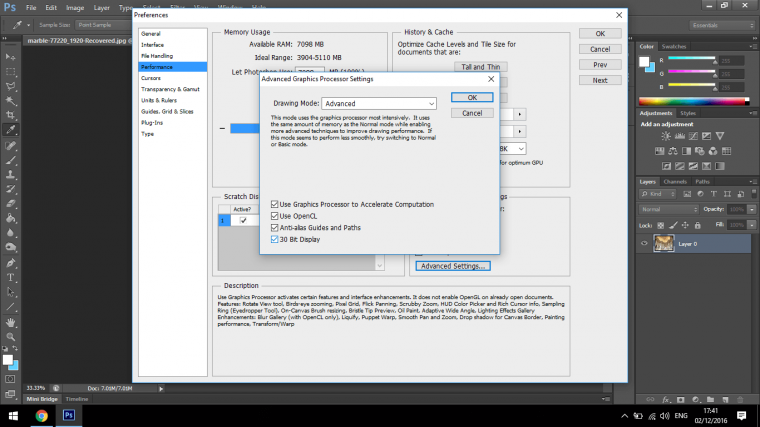Select the Paint Bucket tool
This screenshot has width=760, height=427.
(x=10, y=218)
